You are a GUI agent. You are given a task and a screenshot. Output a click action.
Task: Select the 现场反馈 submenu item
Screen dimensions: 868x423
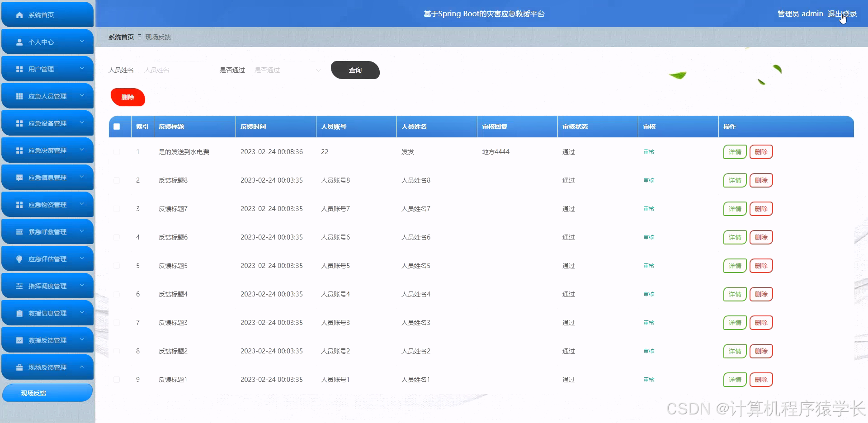click(47, 393)
